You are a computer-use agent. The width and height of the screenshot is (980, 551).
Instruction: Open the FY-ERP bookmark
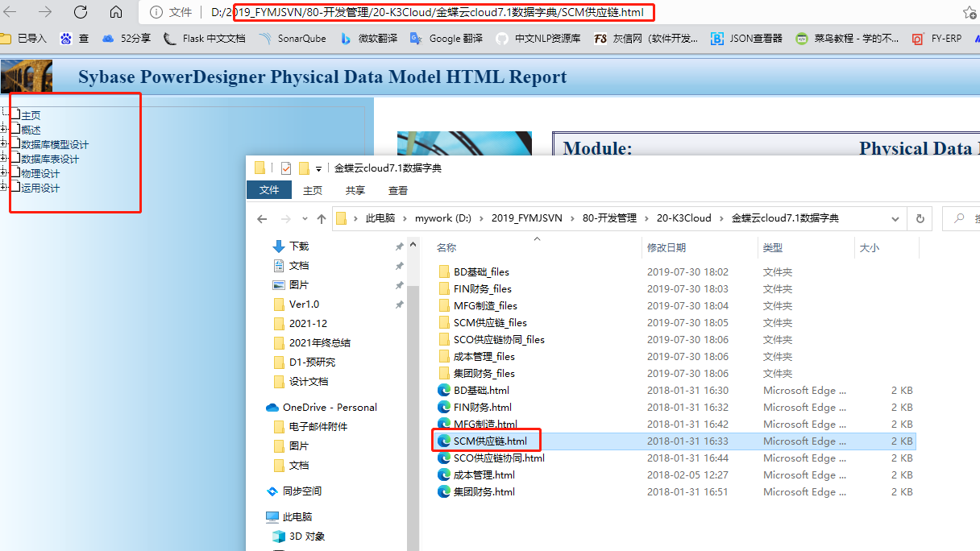(x=937, y=38)
